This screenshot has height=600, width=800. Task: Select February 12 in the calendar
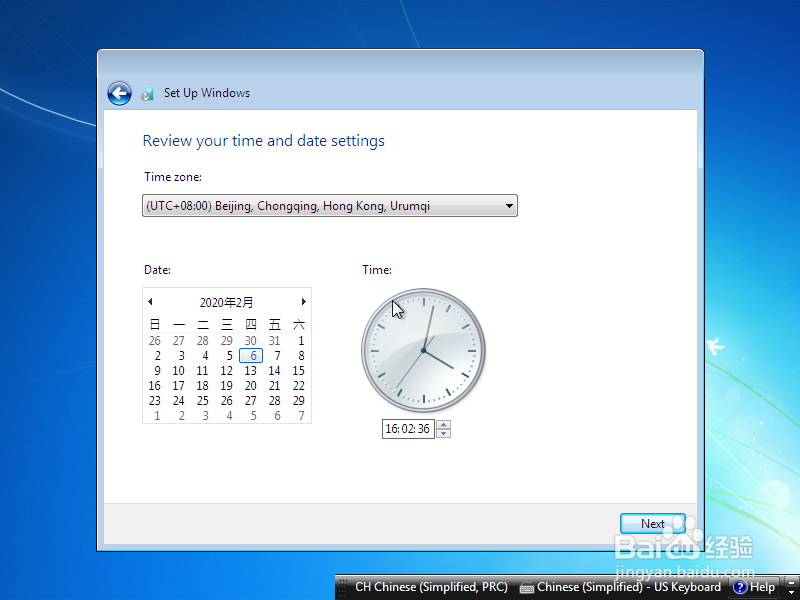pos(227,371)
